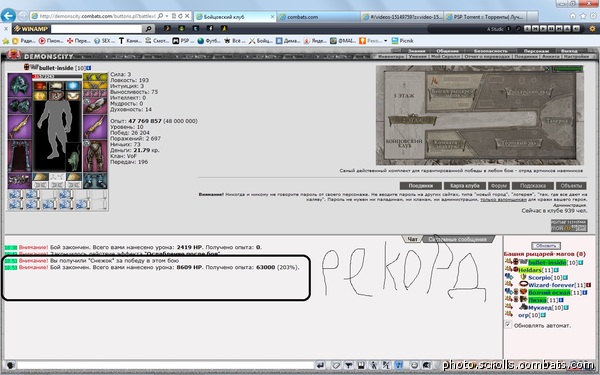The width and height of the screenshot is (600, 375).
Task: Click the 'Подсказка' button
Action: [x=533, y=186]
